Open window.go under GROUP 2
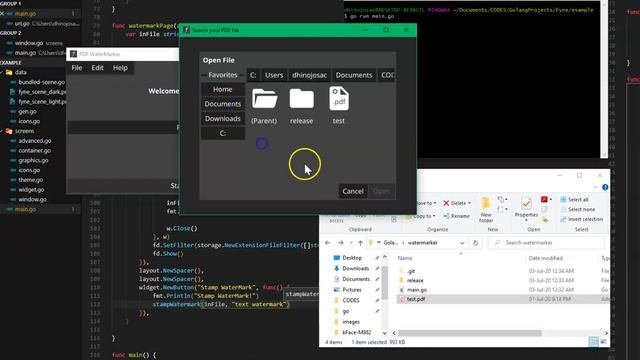 (x=29, y=43)
